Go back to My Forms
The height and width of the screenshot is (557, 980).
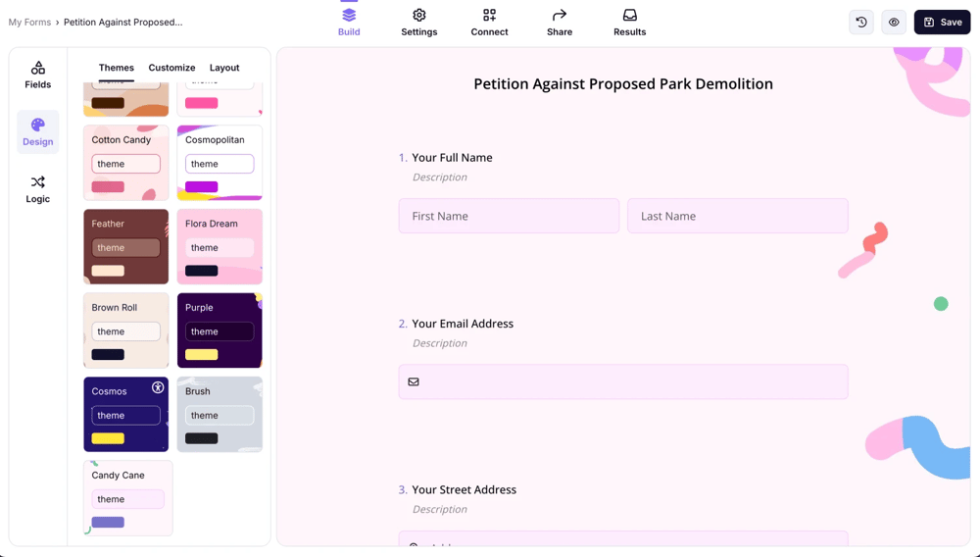[x=29, y=23]
